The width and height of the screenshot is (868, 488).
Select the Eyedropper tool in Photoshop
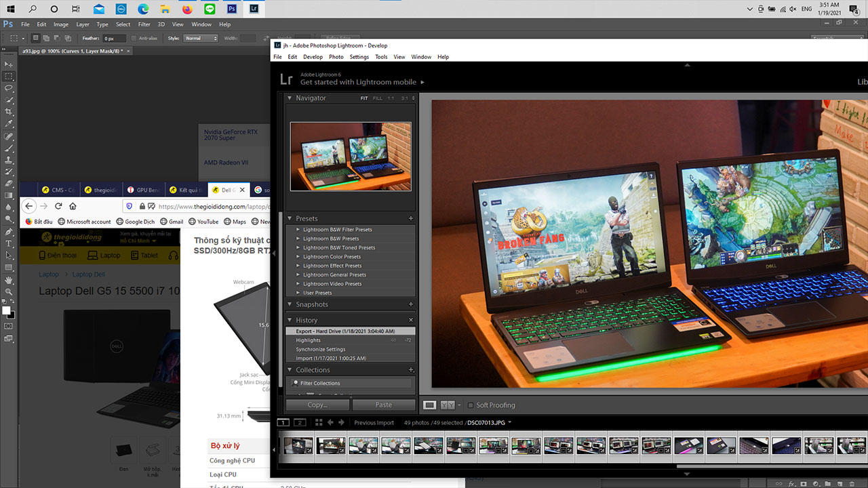[x=9, y=124]
